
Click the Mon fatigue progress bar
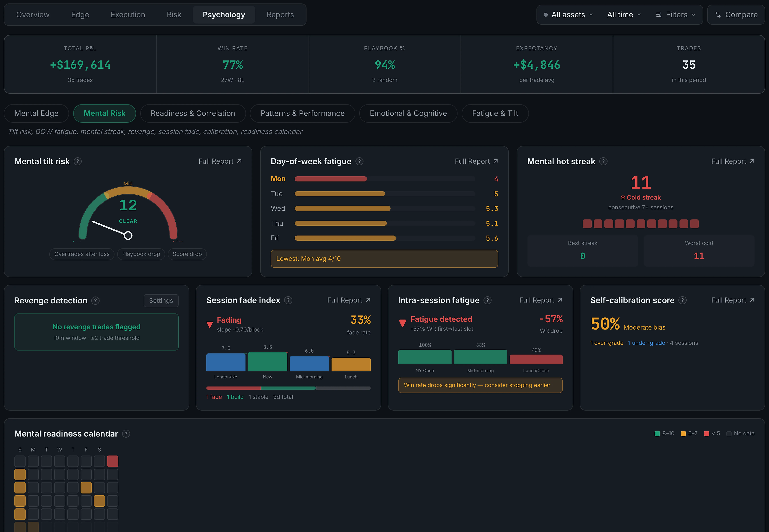(385, 179)
